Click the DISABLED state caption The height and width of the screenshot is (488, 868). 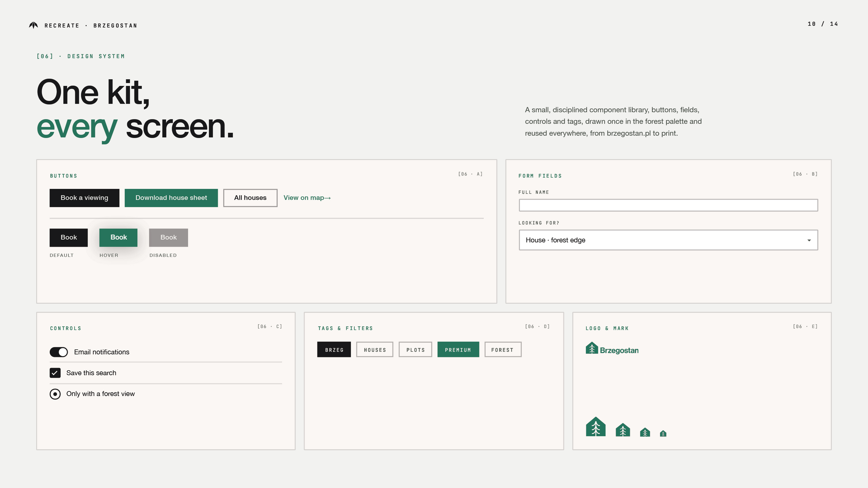point(163,255)
